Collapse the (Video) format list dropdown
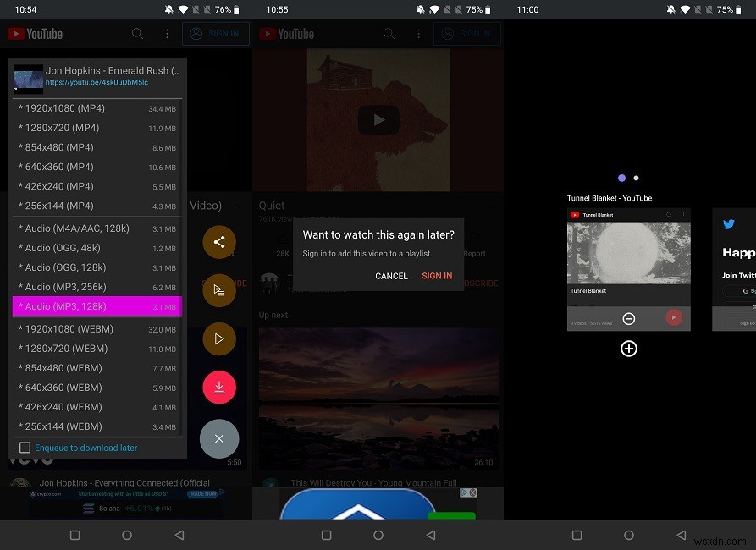The image size is (756, 550). (x=240, y=205)
